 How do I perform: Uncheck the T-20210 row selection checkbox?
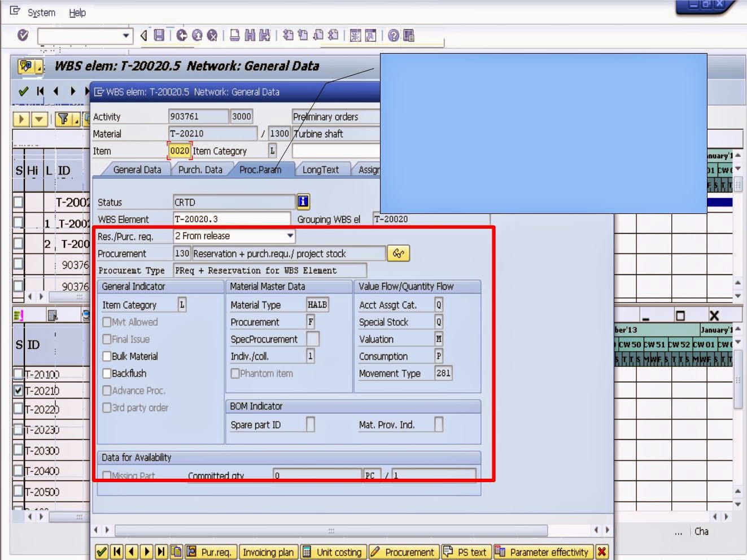point(19,391)
